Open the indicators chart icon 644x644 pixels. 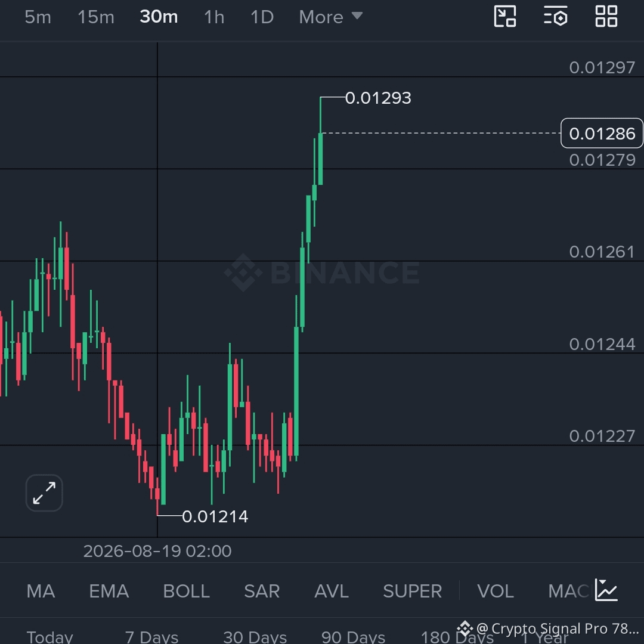click(606, 590)
